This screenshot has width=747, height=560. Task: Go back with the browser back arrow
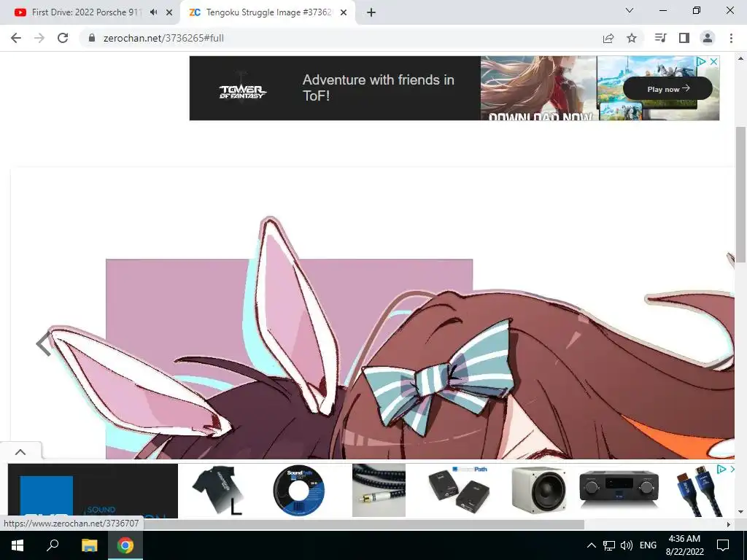pyautogui.click(x=16, y=38)
